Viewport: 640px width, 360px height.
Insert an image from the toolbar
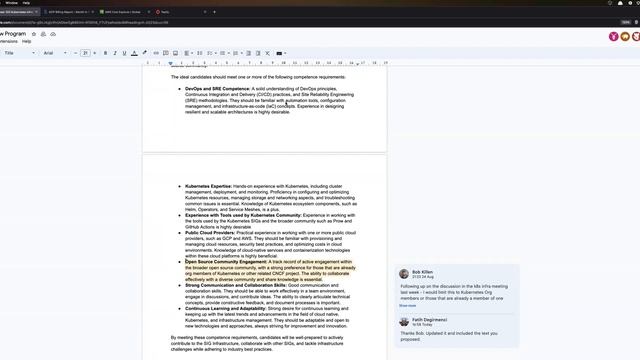[x=176, y=53]
